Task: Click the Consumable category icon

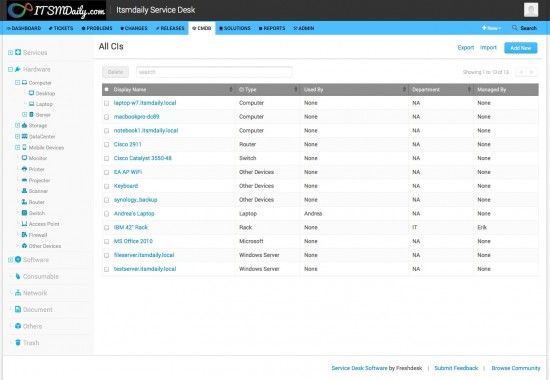Action: (18, 276)
